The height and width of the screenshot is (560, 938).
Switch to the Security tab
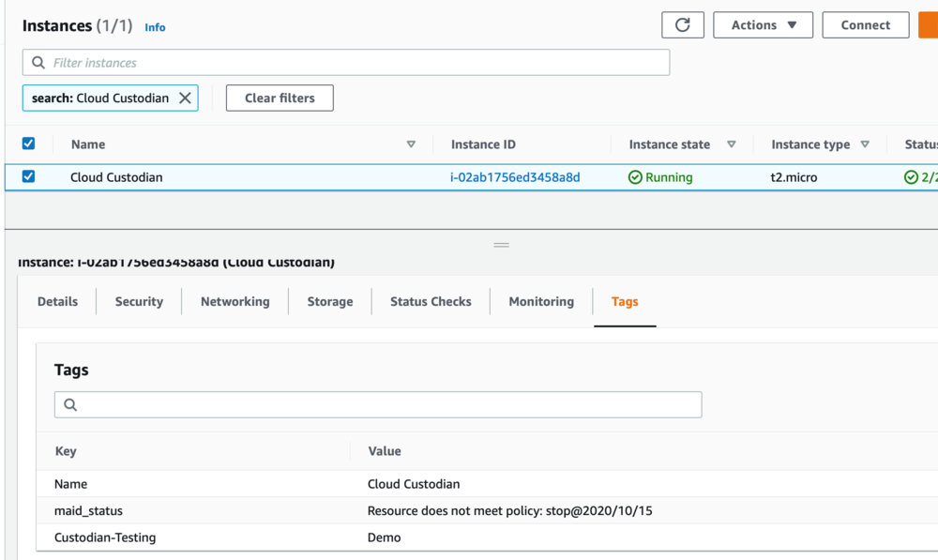(139, 301)
